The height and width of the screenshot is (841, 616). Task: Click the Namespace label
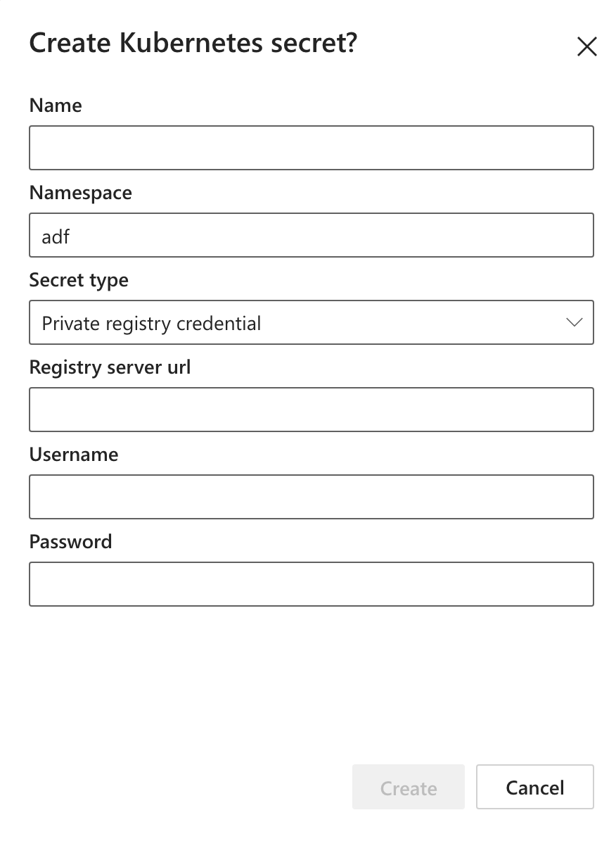80,193
